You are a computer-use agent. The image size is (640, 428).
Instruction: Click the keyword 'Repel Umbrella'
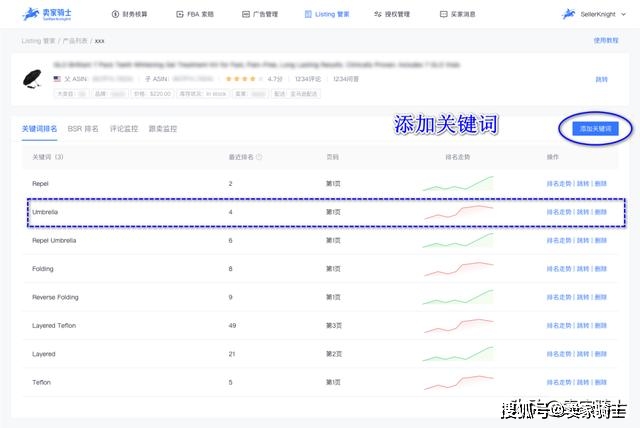(54, 240)
